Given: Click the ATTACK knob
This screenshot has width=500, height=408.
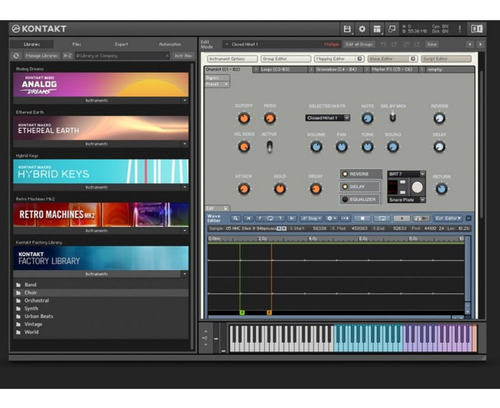Looking at the screenshot, I should pyautogui.click(x=244, y=189).
